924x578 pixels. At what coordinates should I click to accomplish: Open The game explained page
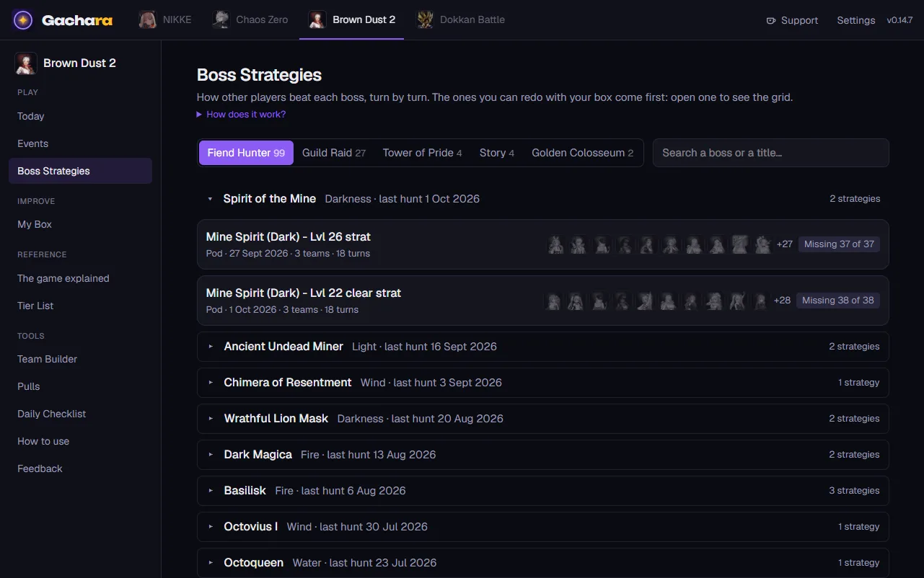coord(80,278)
